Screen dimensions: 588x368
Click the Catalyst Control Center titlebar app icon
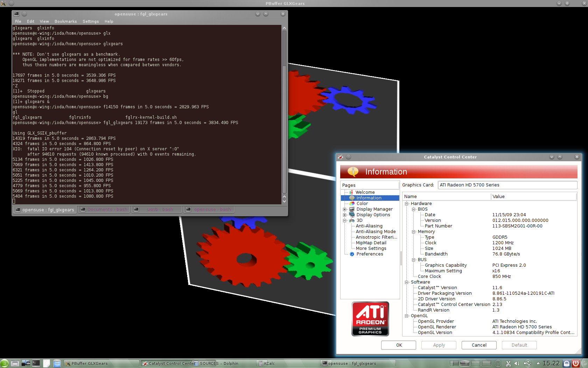[340, 157]
